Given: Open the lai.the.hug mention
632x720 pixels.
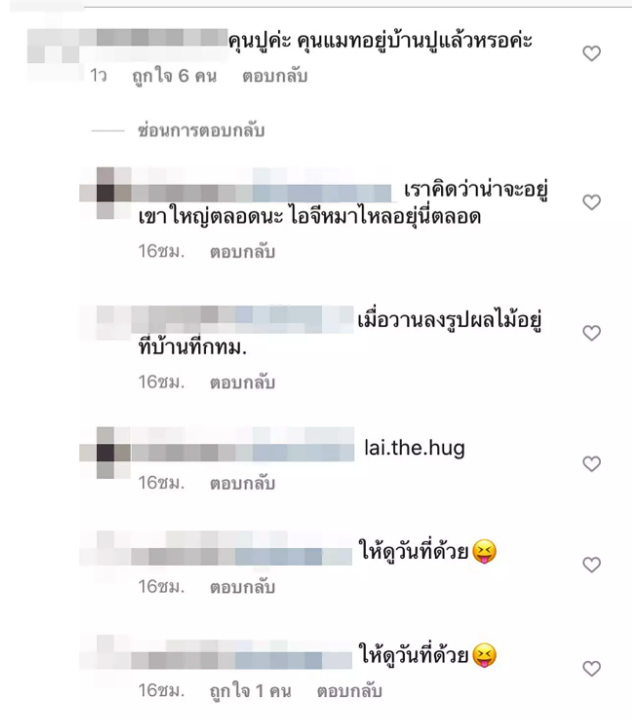Looking at the screenshot, I should point(414,449).
